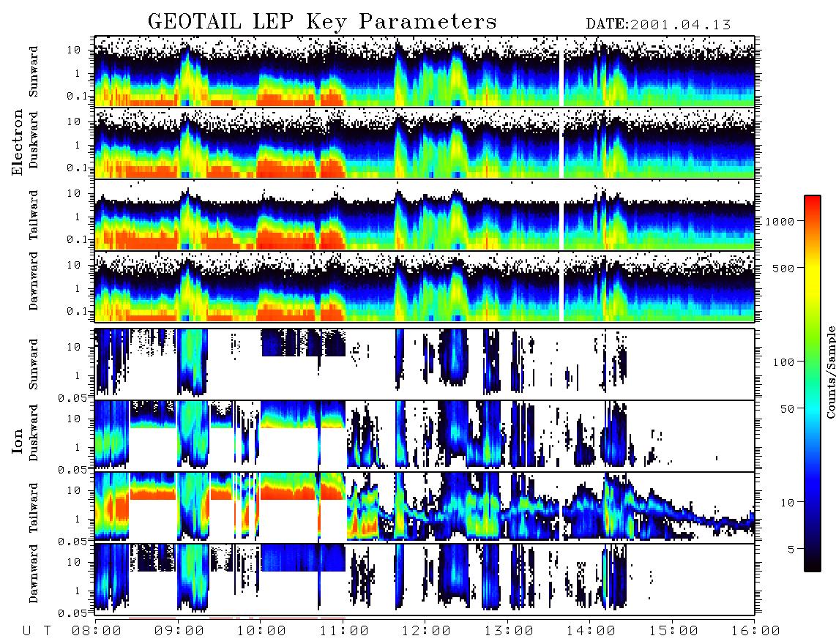Click the rainbow Counts/Sample color bar
Image resolution: width=836 pixels, height=644 pixels.
coord(812,383)
